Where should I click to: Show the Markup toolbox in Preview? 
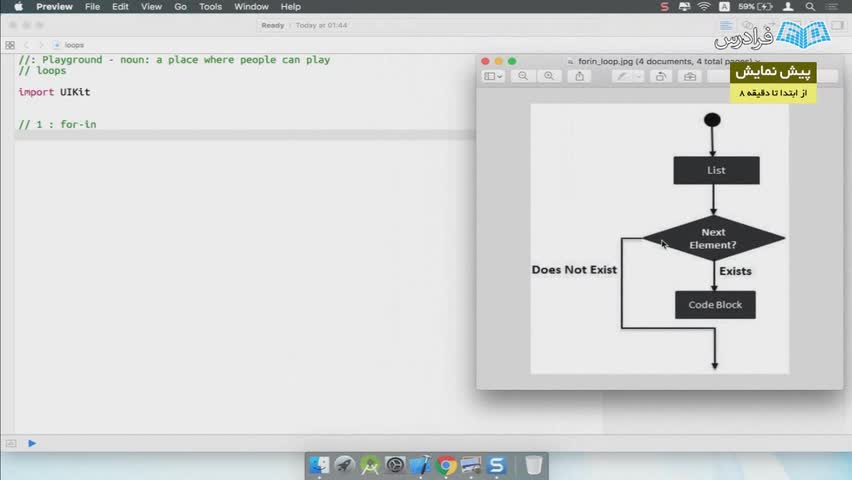coord(690,77)
